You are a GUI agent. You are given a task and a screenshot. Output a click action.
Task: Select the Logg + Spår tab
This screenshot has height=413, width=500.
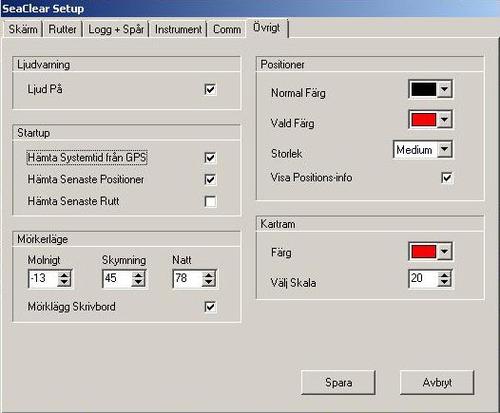(116, 29)
